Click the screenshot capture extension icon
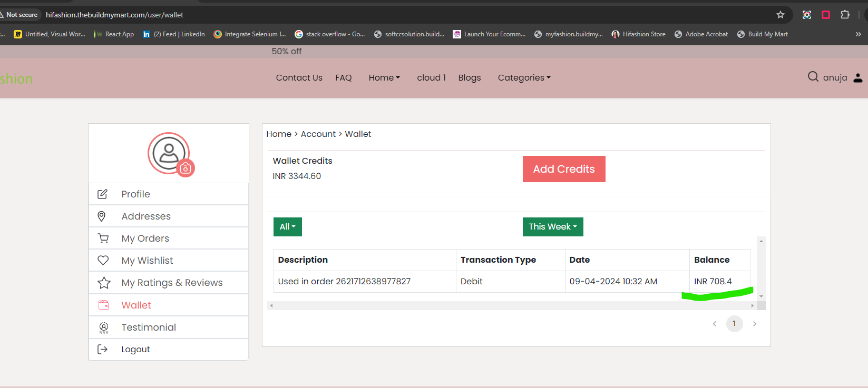The image size is (868, 388). pos(807,15)
